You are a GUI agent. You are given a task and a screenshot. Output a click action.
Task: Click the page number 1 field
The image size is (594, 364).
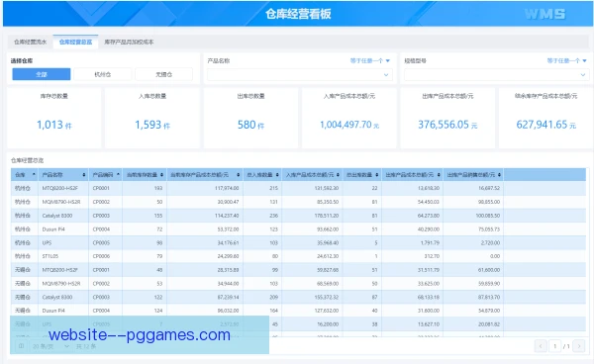click(555, 346)
